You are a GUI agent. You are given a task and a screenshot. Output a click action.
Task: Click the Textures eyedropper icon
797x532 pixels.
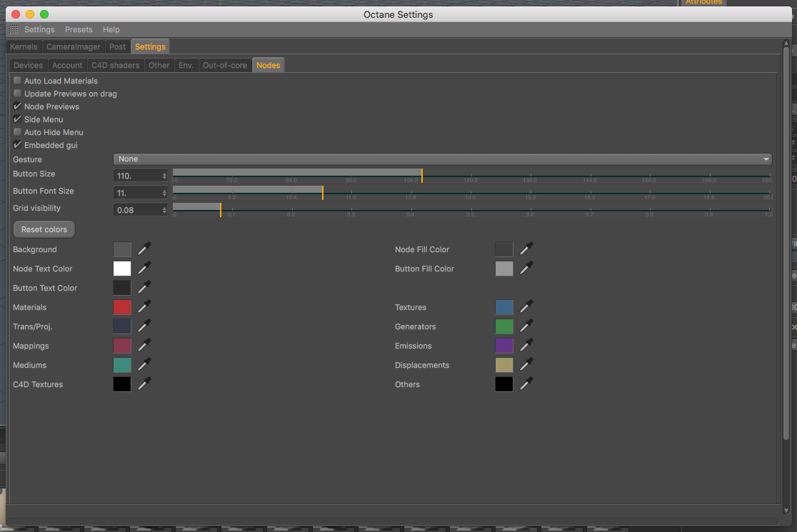(526, 307)
